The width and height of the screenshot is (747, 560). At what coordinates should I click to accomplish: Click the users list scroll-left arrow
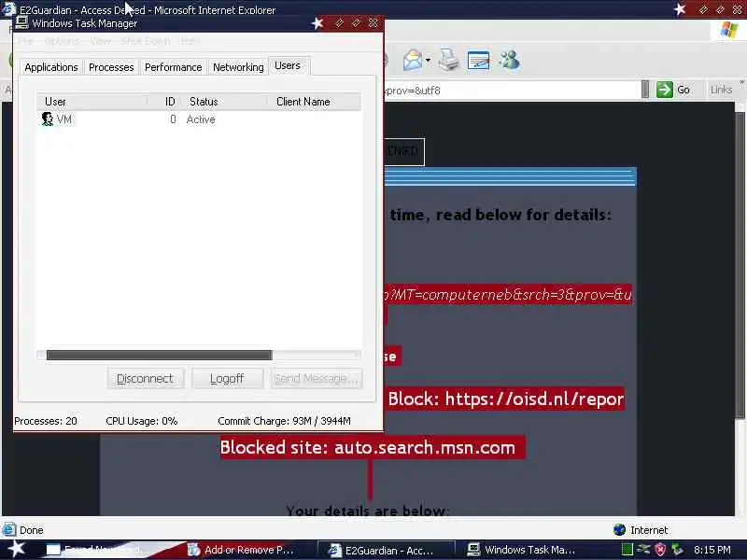[x=41, y=355]
